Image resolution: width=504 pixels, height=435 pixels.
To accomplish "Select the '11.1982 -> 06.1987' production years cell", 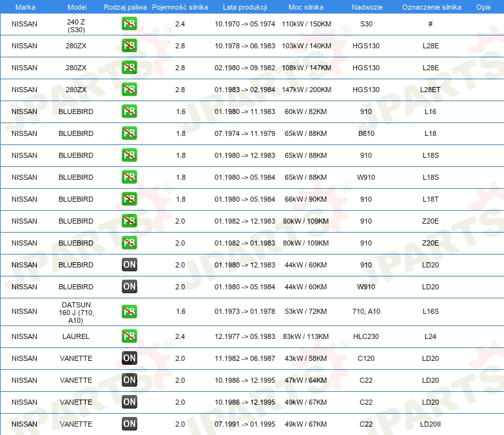I will [245, 358].
